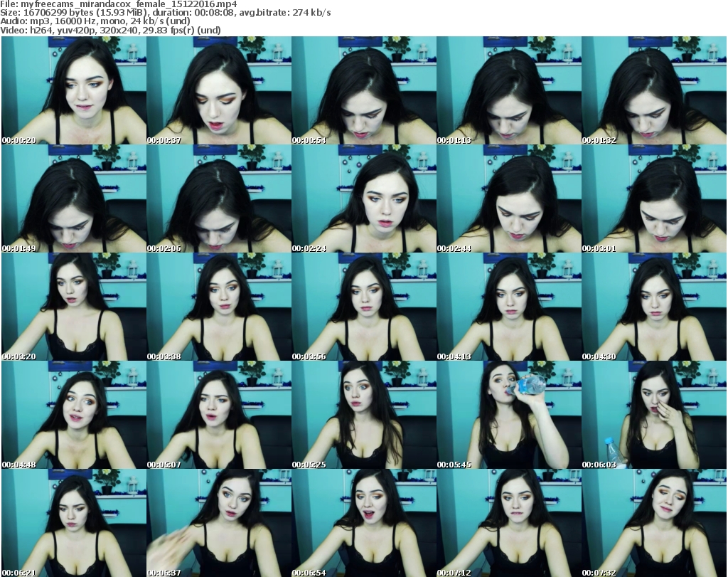Open the thumbnail timestamped 00:07:12
Screen dimensions: 728x577
pos(509,523)
